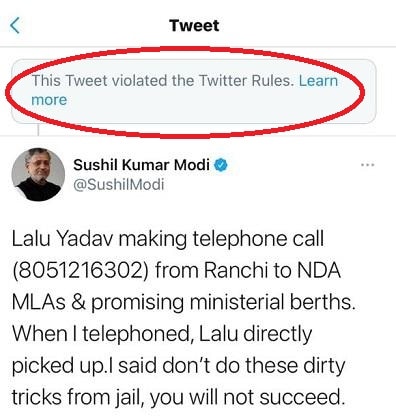Go back using the left chevron arrow

click(x=15, y=26)
